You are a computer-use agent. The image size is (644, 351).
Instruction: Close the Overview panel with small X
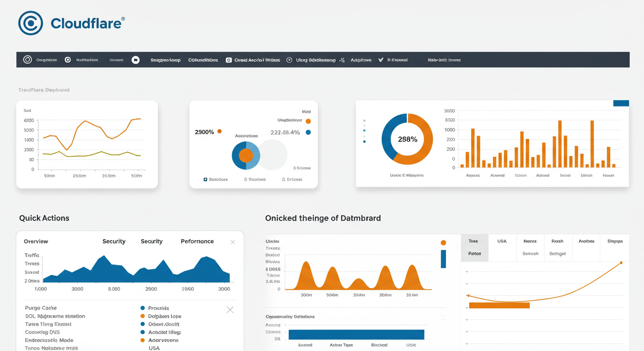[232, 242]
